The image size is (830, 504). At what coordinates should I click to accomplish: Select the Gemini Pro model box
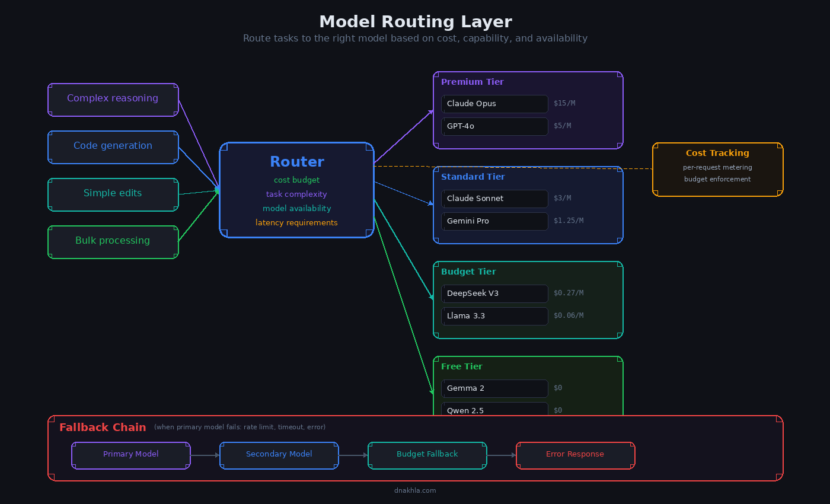tap(494, 221)
